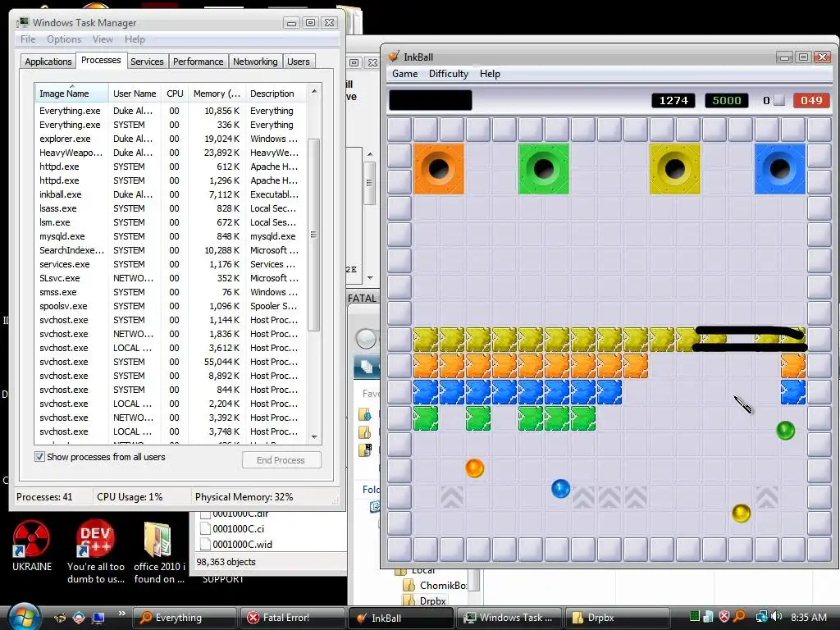
Task: Switch to Fatal Error! taskbar button
Action: pyautogui.click(x=293, y=618)
